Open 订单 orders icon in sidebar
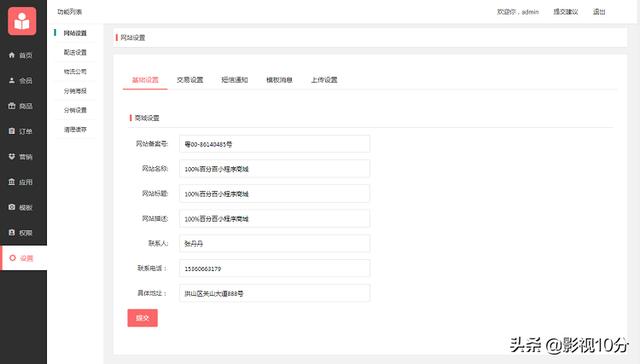Viewport: 640px width, 364px height. click(12, 131)
